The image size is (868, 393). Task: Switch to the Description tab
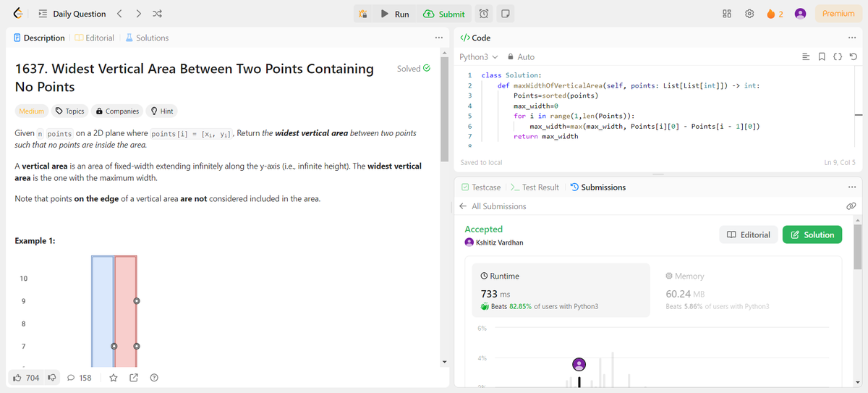coord(40,38)
